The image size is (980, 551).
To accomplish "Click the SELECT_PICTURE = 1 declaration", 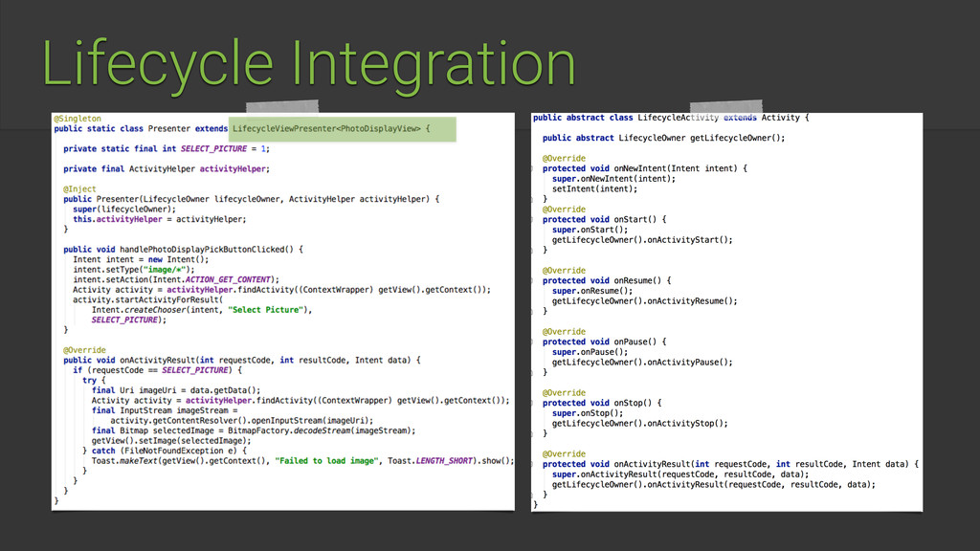I will tap(167, 148).
